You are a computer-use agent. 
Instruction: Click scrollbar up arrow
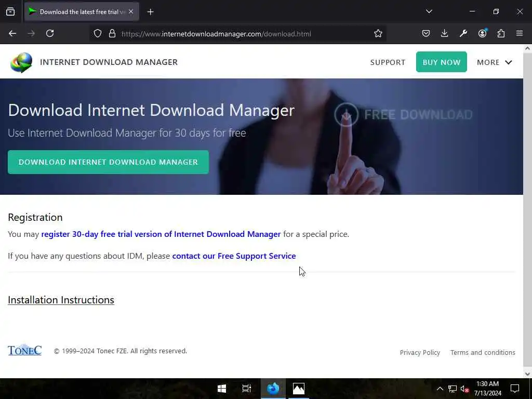[527, 48]
